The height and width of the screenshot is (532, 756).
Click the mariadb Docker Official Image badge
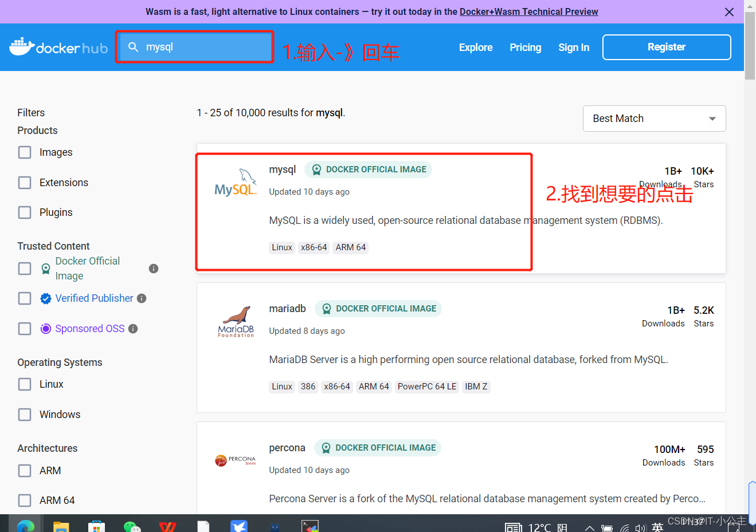click(378, 309)
